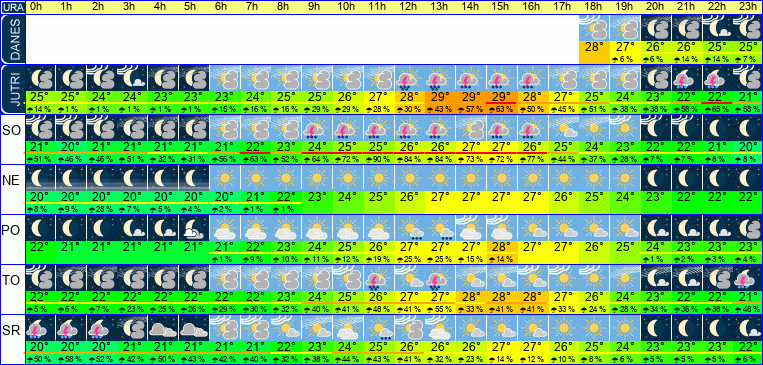763x365 pixels.
Task: Click the 23h column header
Action: pos(748,8)
